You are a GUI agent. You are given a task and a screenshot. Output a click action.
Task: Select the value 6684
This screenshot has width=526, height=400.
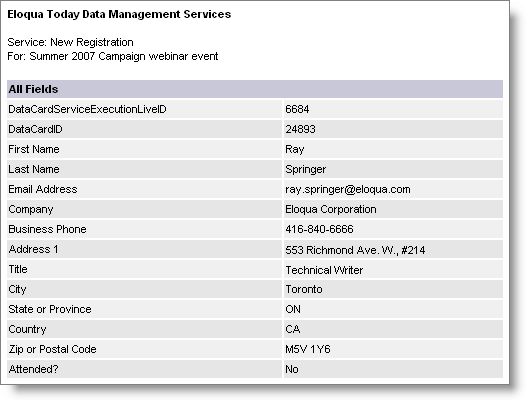pyautogui.click(x=297, y=109)
